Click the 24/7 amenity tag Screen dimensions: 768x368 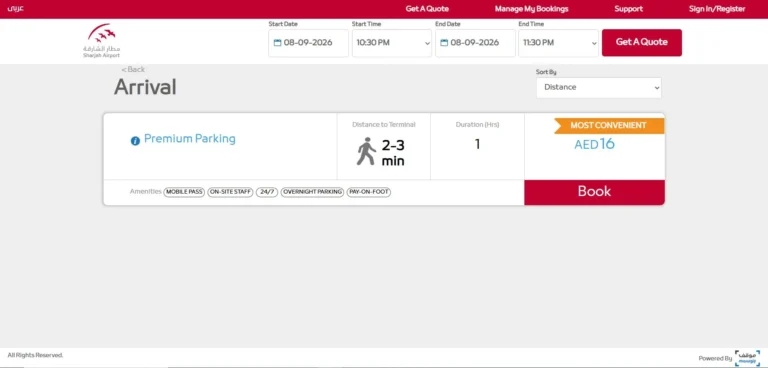click(267, 192)
